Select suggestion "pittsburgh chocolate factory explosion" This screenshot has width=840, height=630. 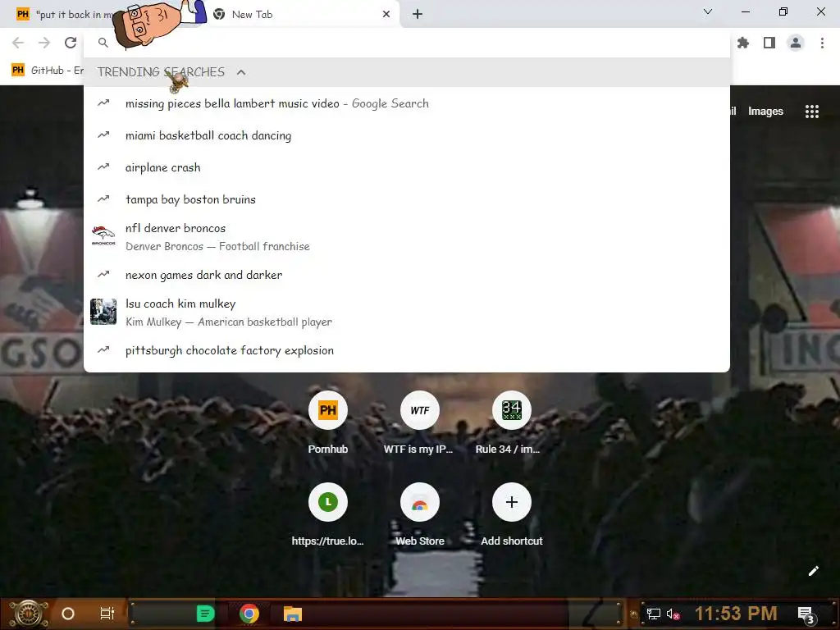407,350
